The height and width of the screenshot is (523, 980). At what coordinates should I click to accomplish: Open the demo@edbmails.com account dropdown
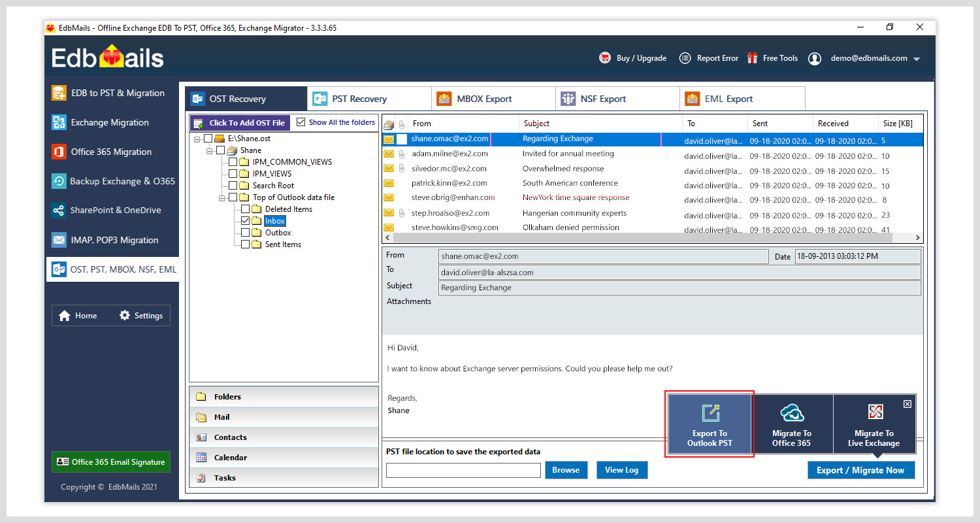point(917,59)
